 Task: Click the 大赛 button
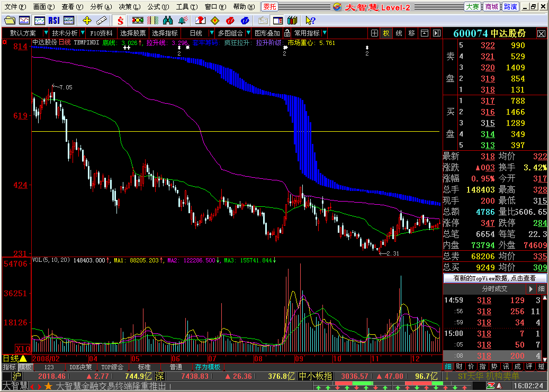click(x=472, y=7)
